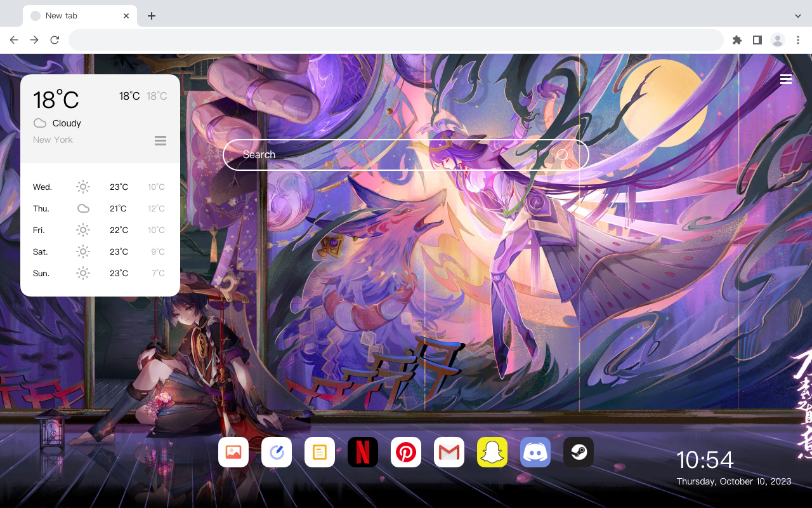This screenshot has height=508, width=812.
Task: Open the Chrome profile avatar
Action: tap(778, 40)
